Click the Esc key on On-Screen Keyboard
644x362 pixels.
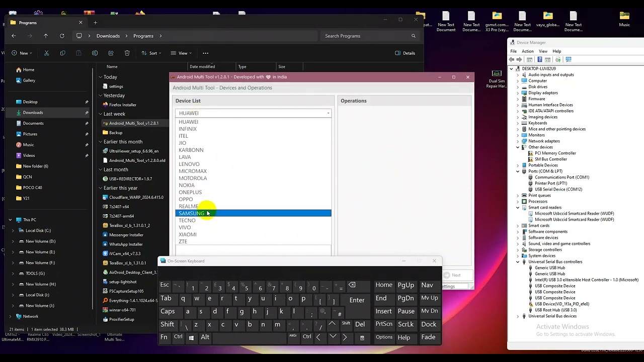(165, 285)
